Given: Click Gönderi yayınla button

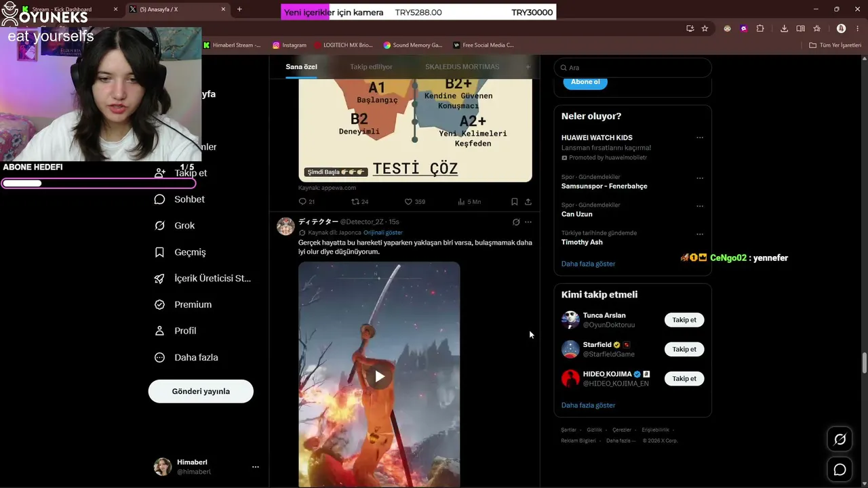Looking at the screenshot, I should (201, 391).
